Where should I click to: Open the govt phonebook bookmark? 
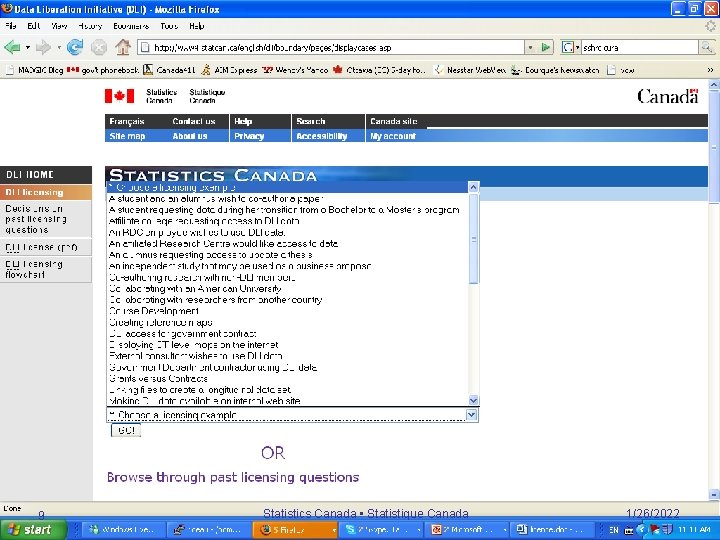pos(103,70)
